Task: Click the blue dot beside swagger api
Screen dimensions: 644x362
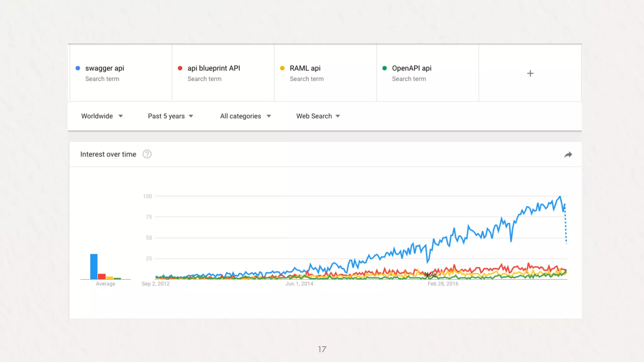Action: [x=78, y=68]
